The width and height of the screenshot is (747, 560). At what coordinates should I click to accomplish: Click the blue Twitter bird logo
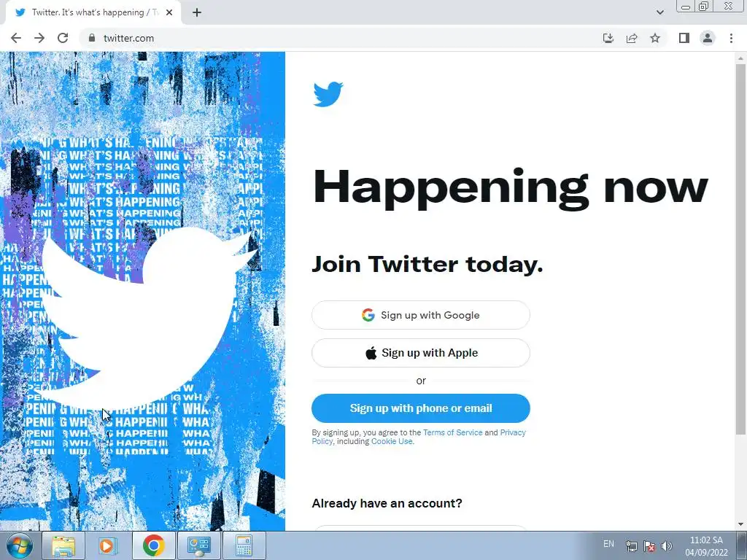(328, 94)
